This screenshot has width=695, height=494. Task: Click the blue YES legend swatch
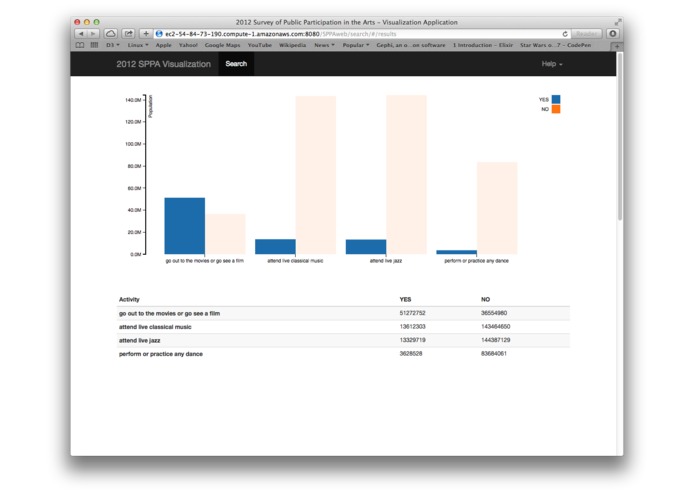[556, 99]
